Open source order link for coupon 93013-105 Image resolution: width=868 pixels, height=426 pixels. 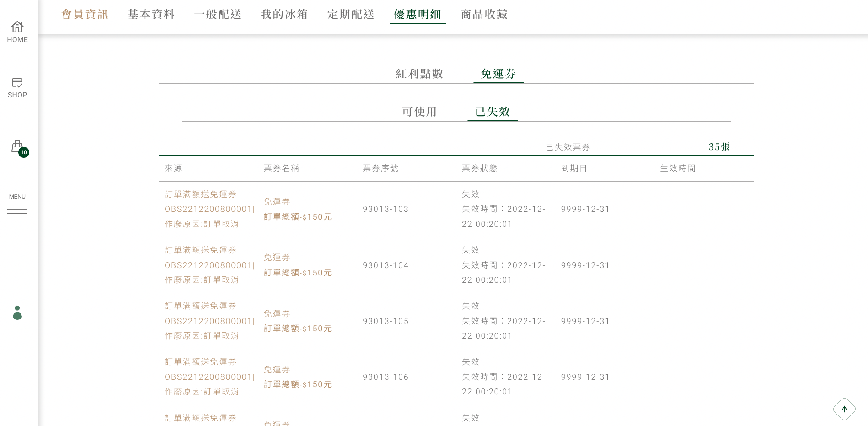(x=209, y=321)
